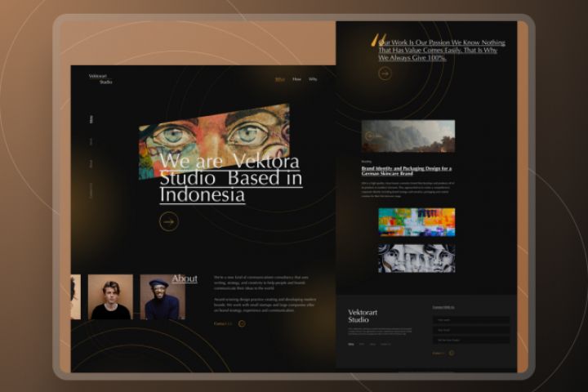Click the round arrow icon beside Contact Us in About
The width and height of the screenshot is (588, 392).
tap(242, 323)
